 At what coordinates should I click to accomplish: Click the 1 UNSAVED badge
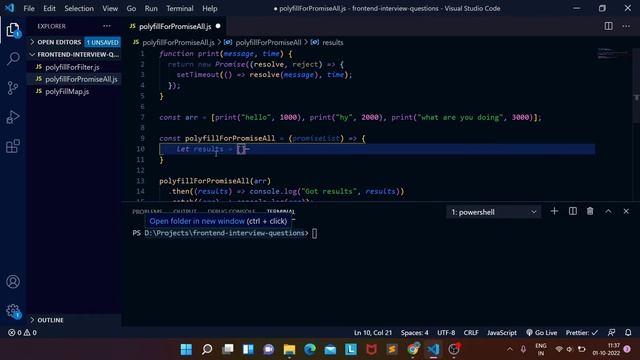102,42
